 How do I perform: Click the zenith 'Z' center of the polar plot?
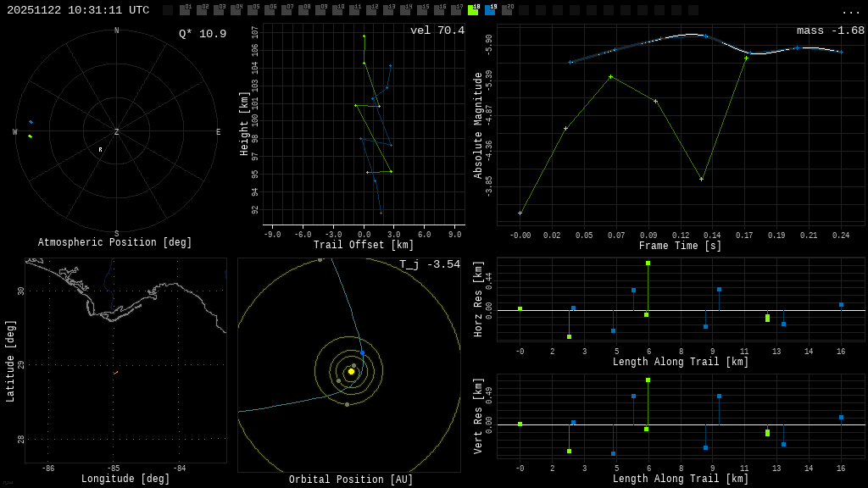click(117, 132)
